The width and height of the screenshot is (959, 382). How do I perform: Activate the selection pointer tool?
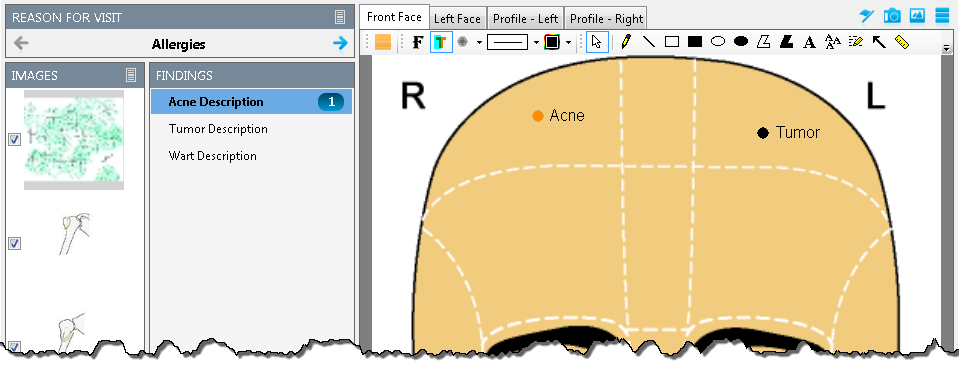(x=597, y=42)
